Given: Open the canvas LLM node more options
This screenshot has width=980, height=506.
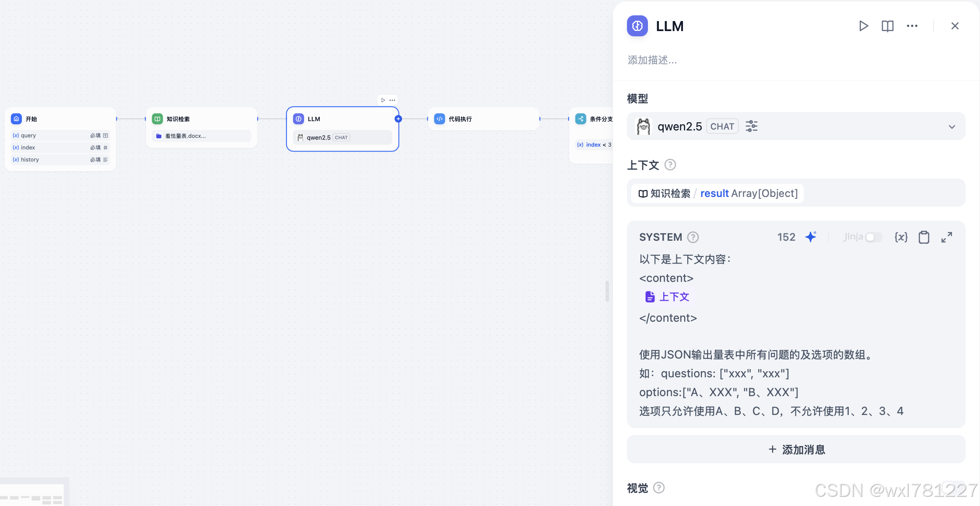Looking at the screenshot, I should 392,100.
